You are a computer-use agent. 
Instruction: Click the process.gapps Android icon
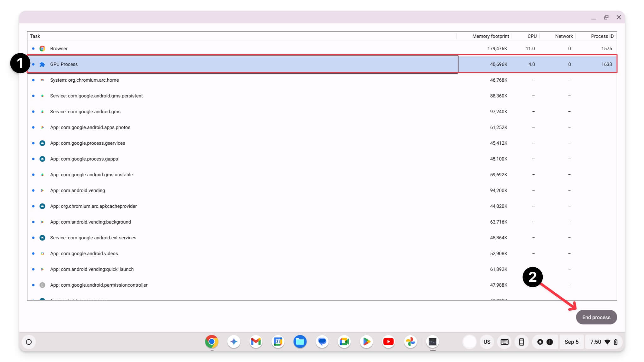[42, 159]
